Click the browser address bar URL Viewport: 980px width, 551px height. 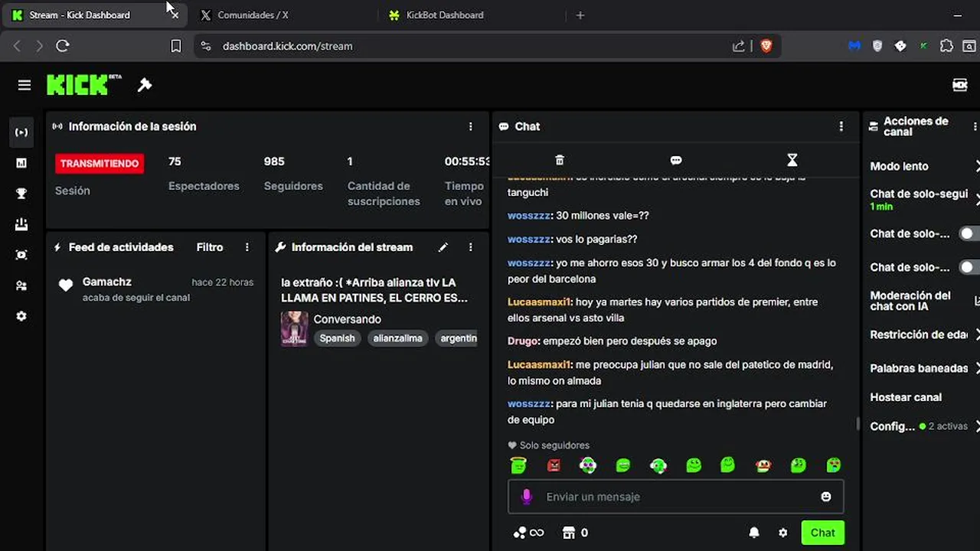(287, 46)
